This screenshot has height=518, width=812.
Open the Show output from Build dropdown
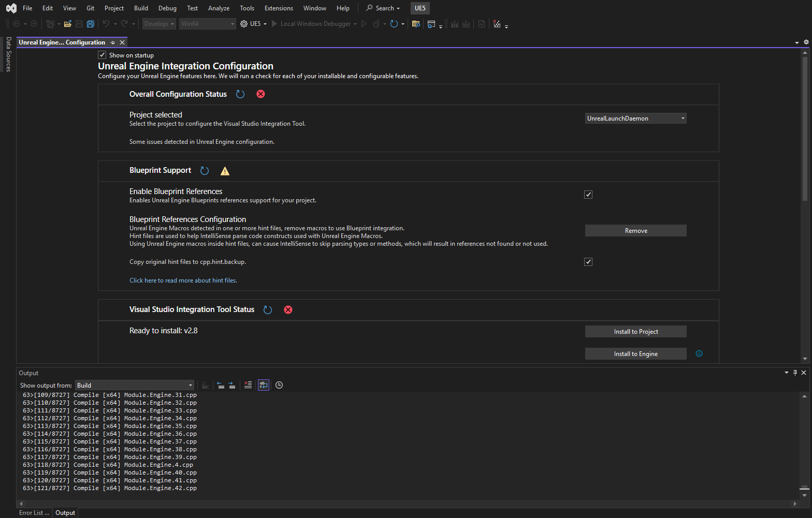135,385
